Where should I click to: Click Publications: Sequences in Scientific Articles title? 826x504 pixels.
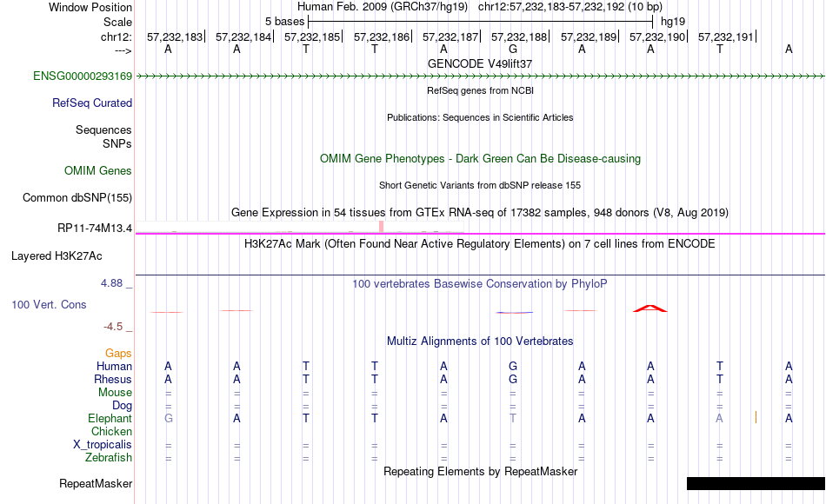click(x=480, y=117)
